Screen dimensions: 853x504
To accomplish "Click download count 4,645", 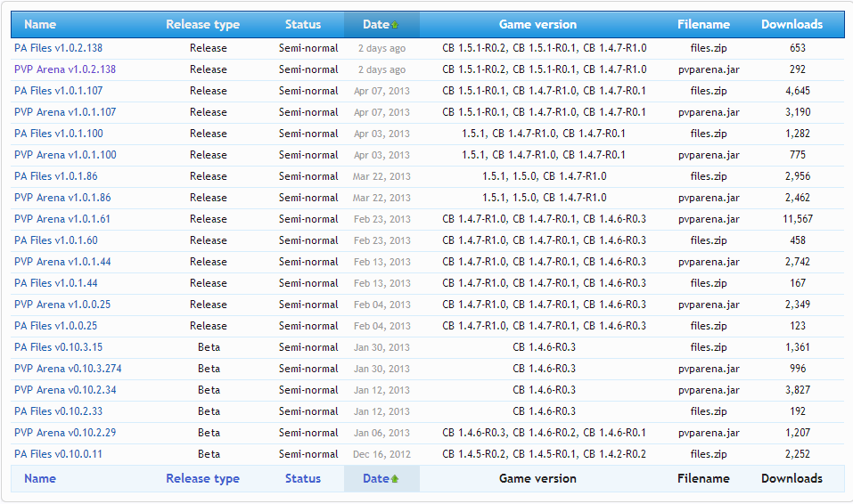I will pos(798,91).
